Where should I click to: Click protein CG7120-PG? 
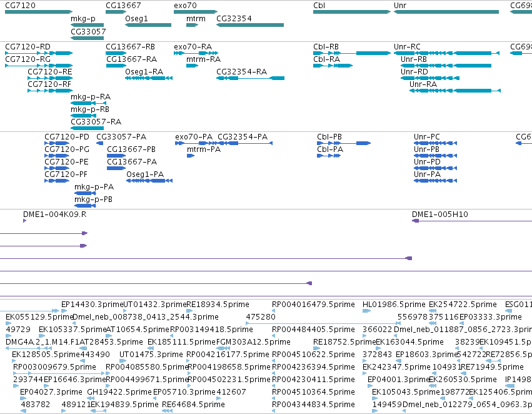click(57, 156)
